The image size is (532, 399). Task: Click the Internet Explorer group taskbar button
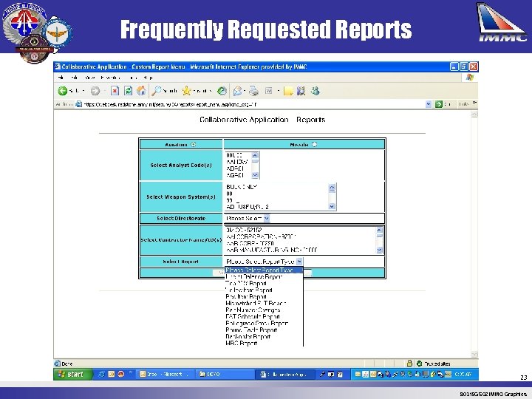tap(285, 374)
